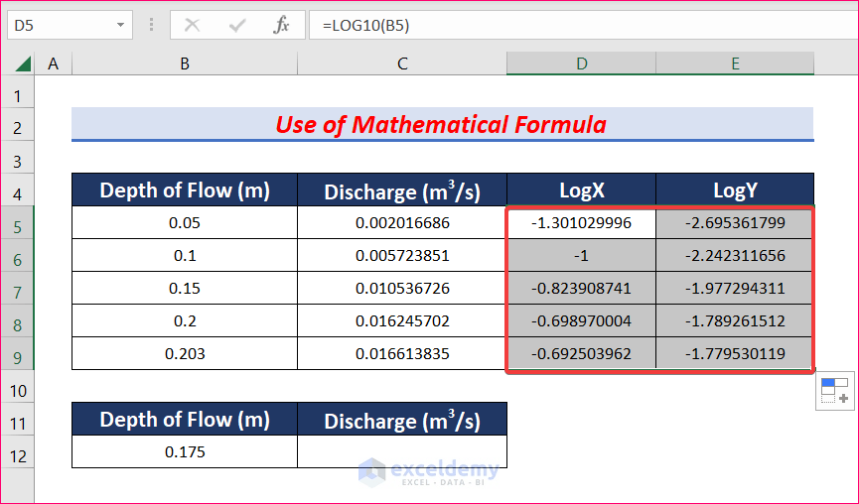Select cell with value 0.15

pos(185,289)
